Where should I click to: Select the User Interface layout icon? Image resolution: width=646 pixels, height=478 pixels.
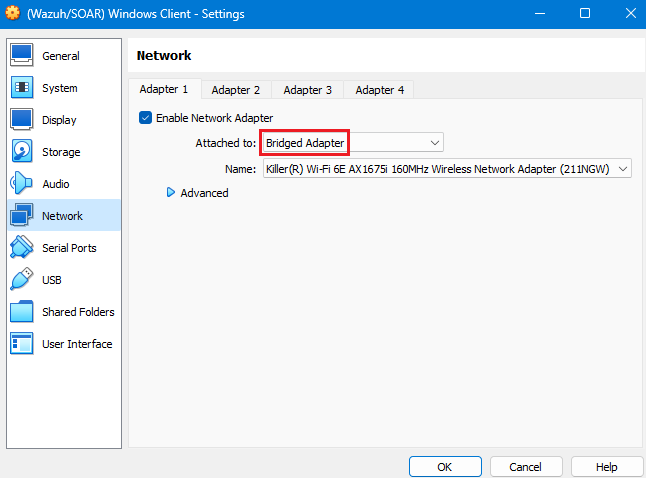tap(21, 343)
